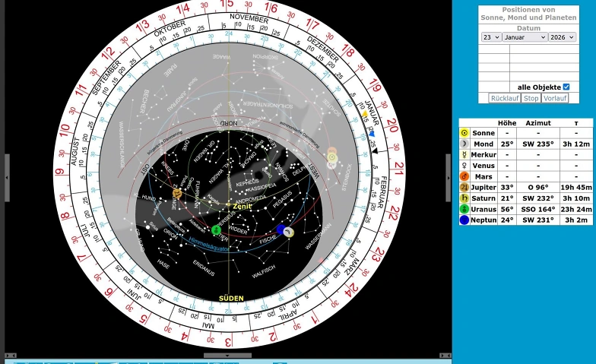The height and width of the screenshot is (364, 596).
Task: Click the left panel collapse handle
Action: [7, 177]
